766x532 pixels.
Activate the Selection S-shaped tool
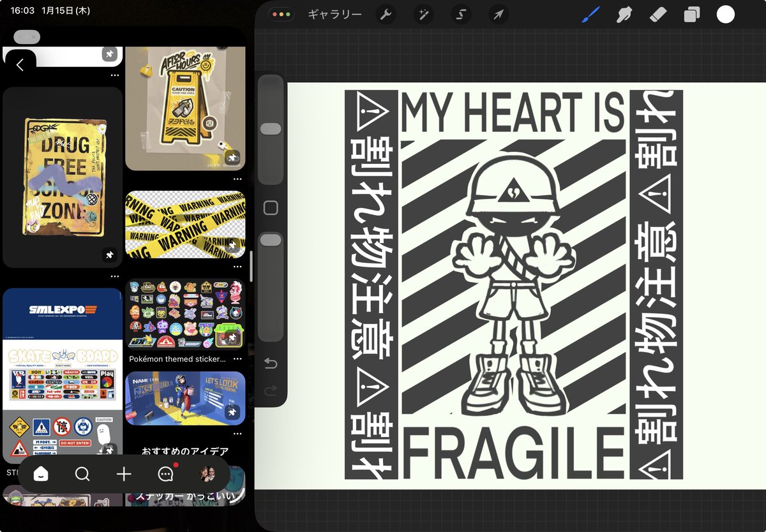point(461,15)
